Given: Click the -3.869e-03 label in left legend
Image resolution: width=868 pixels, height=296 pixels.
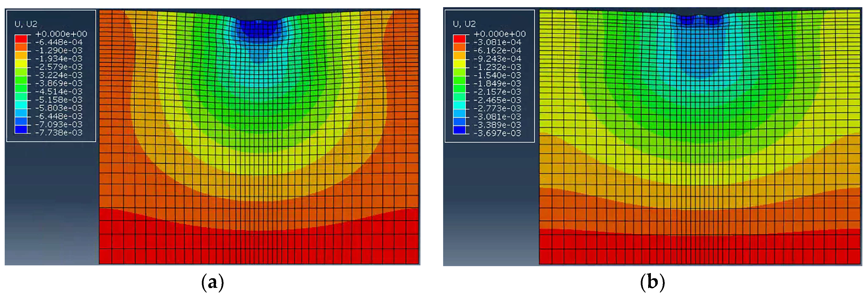Looking at the screenshot, I should 59,83.
